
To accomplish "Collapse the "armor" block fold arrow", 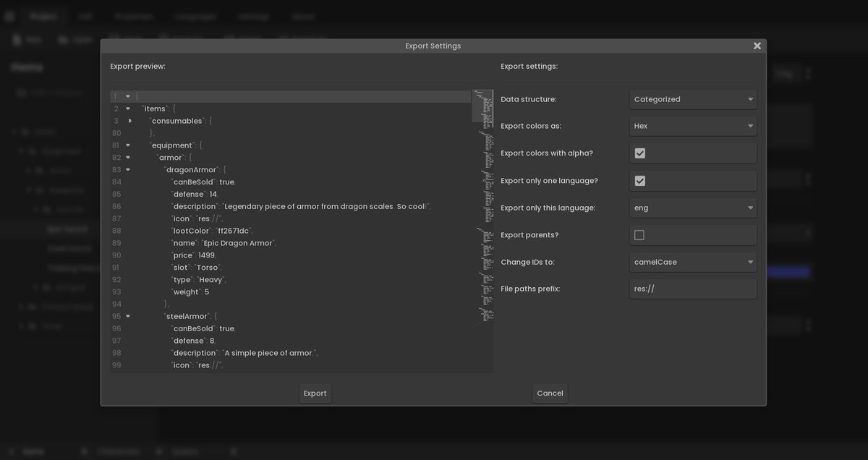I will [x=128, y=158].
